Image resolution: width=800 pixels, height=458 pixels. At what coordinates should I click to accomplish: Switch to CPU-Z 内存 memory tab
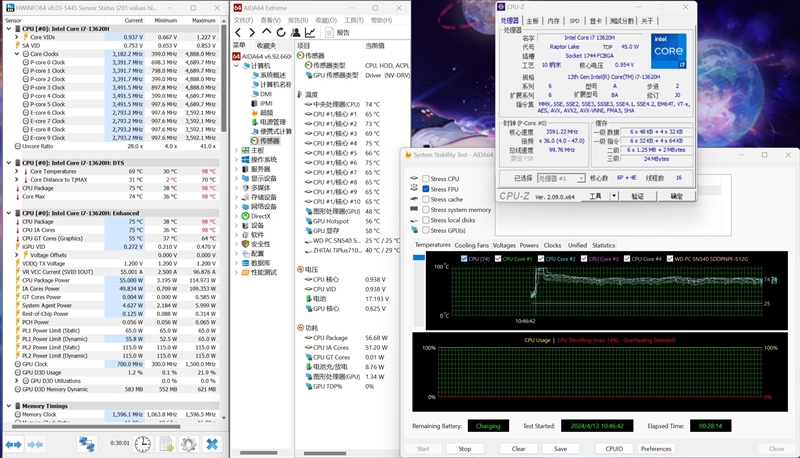click(553, 21)
